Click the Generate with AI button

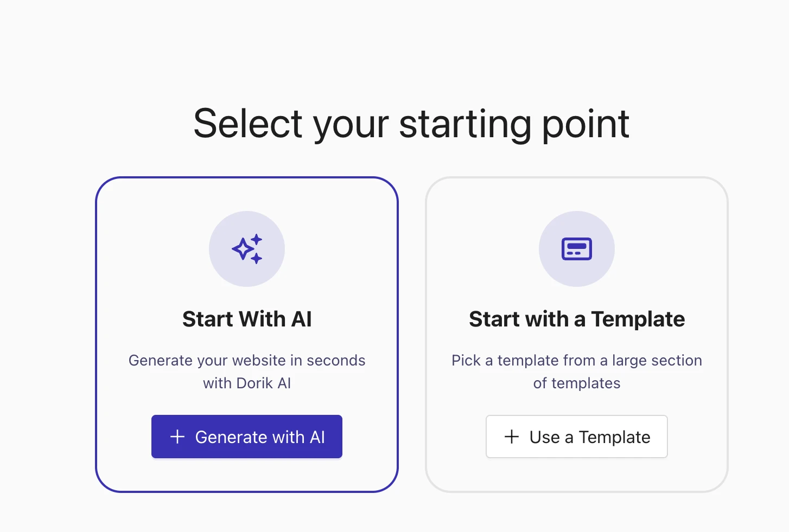pyautogui.click(x=246, y=437)
